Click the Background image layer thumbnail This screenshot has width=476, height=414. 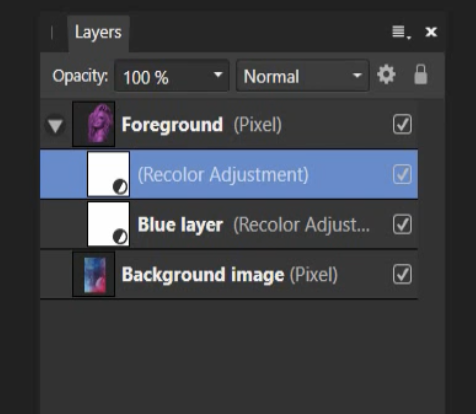click(94, 274)
